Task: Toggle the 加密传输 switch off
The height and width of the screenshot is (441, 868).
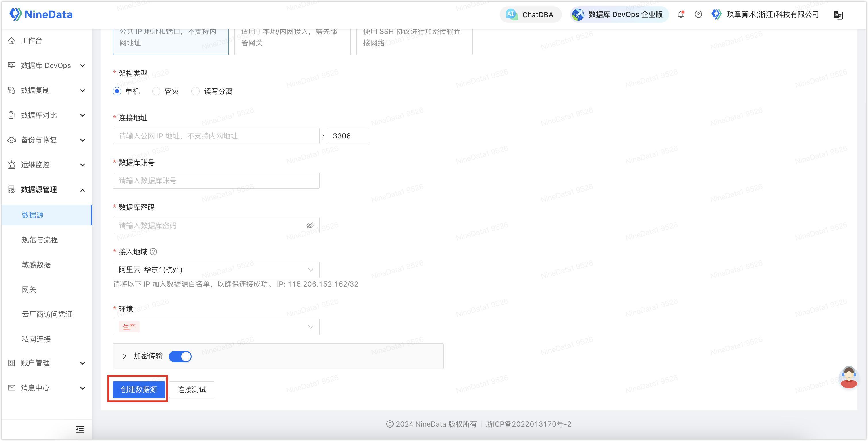Action: click(x=180, y=356)
